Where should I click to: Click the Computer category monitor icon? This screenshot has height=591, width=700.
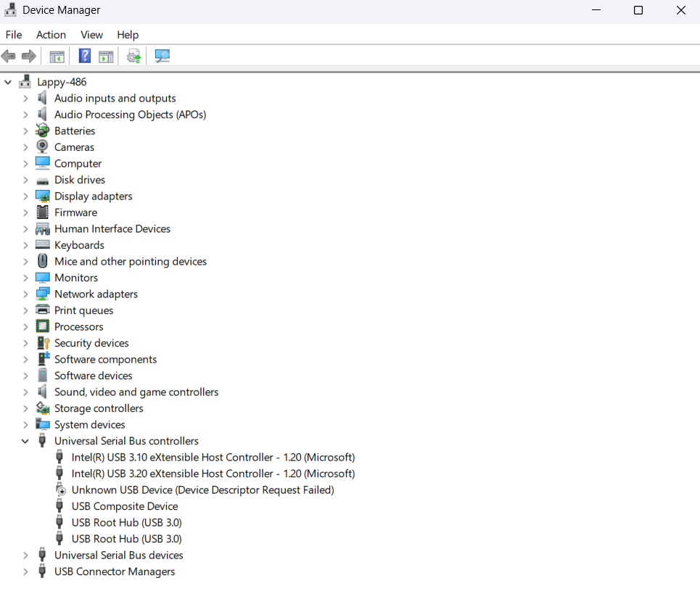point(42,163)
